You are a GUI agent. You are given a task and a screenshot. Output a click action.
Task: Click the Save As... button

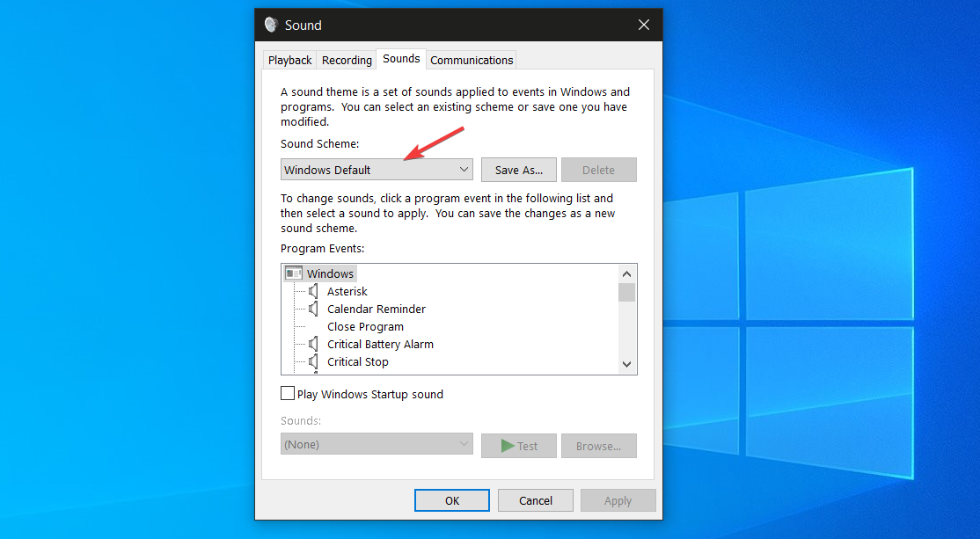click(x=519, y=170)
